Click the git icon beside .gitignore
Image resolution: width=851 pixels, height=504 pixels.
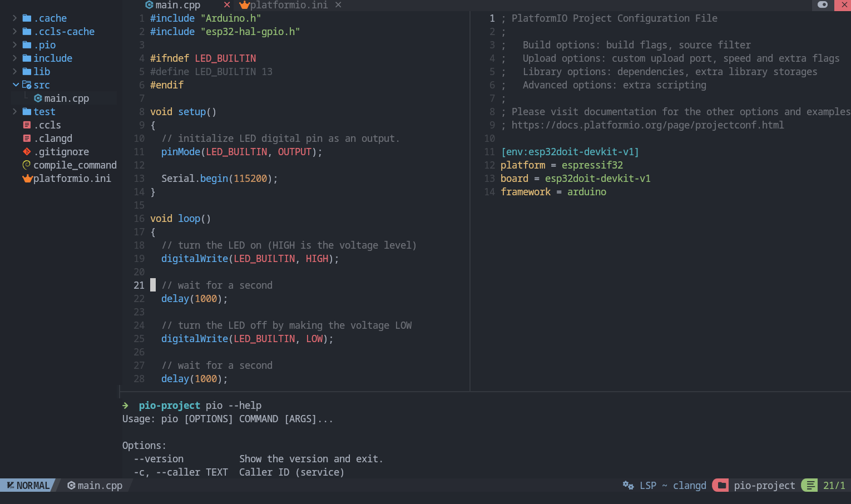pos(27,152)
